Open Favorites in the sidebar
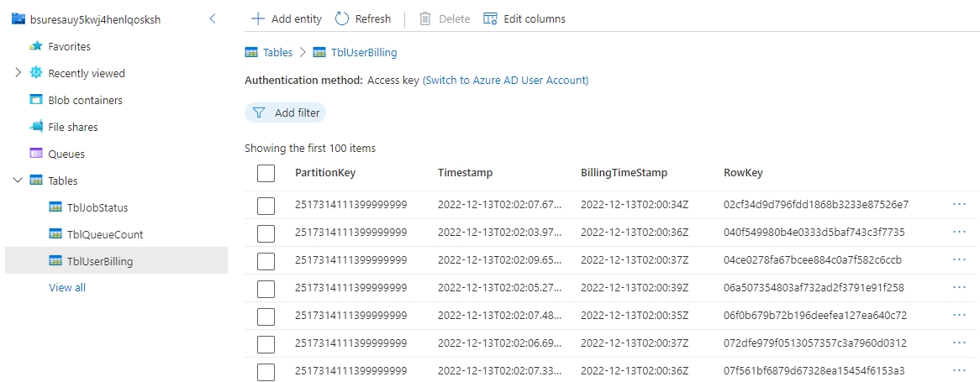 pos(69,46)
